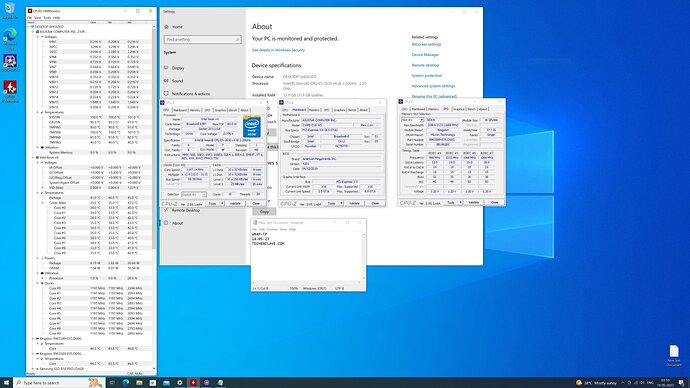Viewport: 690px width, 388px height.
Task: Collapse the Cores (Max) temperature group
Action: pyautogui.click(x=43, y=203)
